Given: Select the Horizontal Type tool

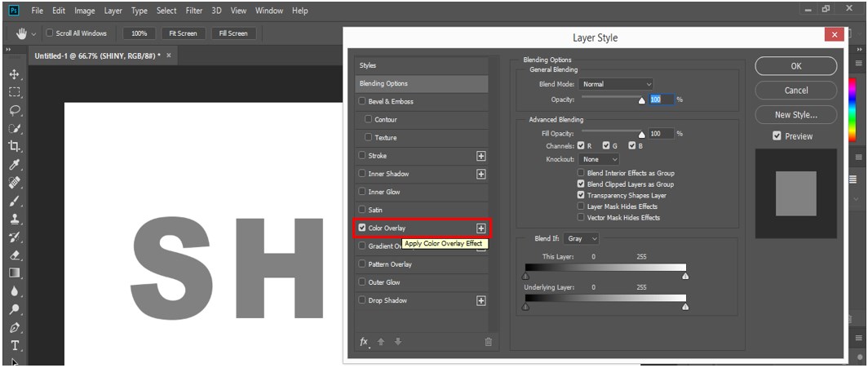Looking at the screenshot, I should point(15,346).
